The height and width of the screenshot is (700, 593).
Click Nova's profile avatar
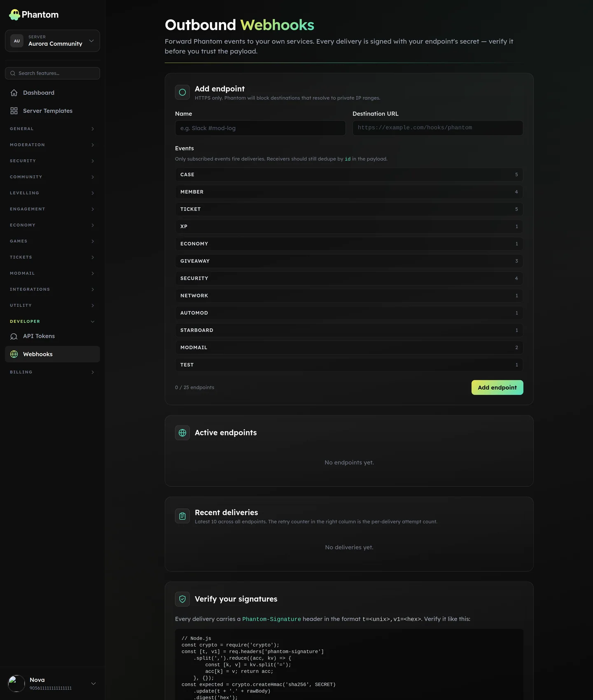tap(16, 684)
